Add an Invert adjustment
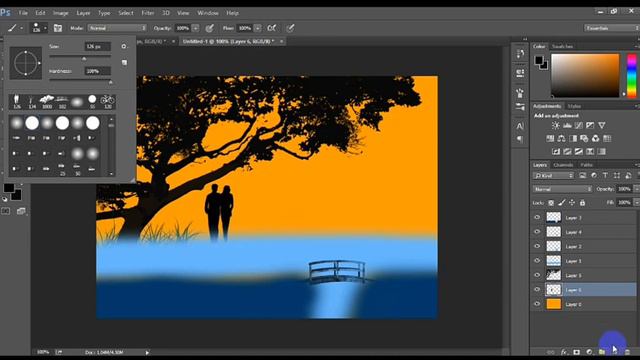Image resolution: width=640 pixels, height=360 pixels. 556,152
